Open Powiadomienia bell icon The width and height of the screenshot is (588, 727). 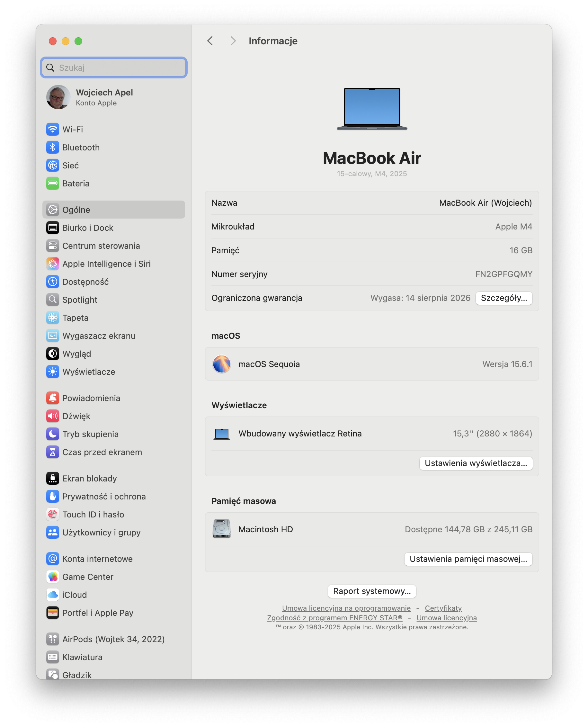[52, 398]
